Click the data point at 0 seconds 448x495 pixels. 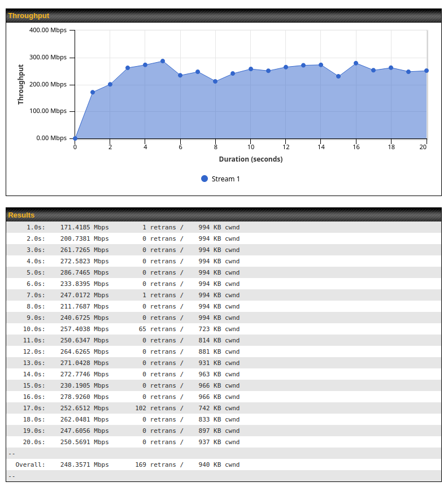75,138
